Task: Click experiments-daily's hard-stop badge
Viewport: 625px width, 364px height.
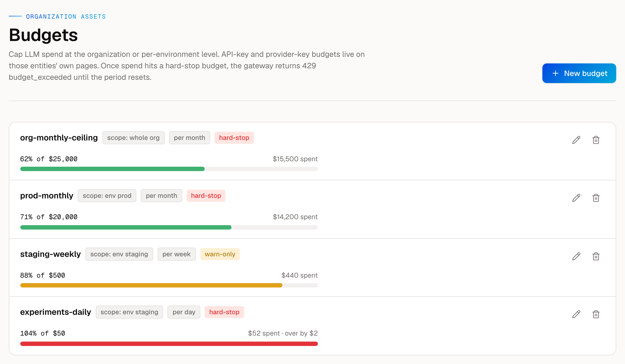Action: 224,312
